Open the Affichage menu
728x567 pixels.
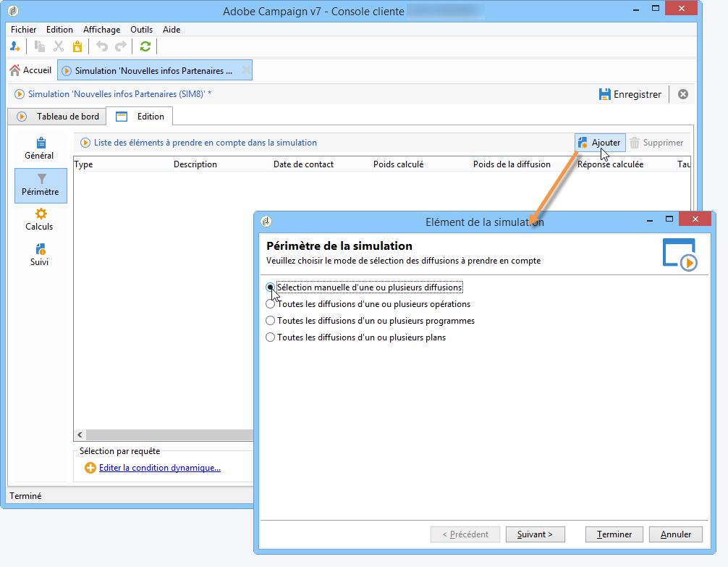[102, 29]
